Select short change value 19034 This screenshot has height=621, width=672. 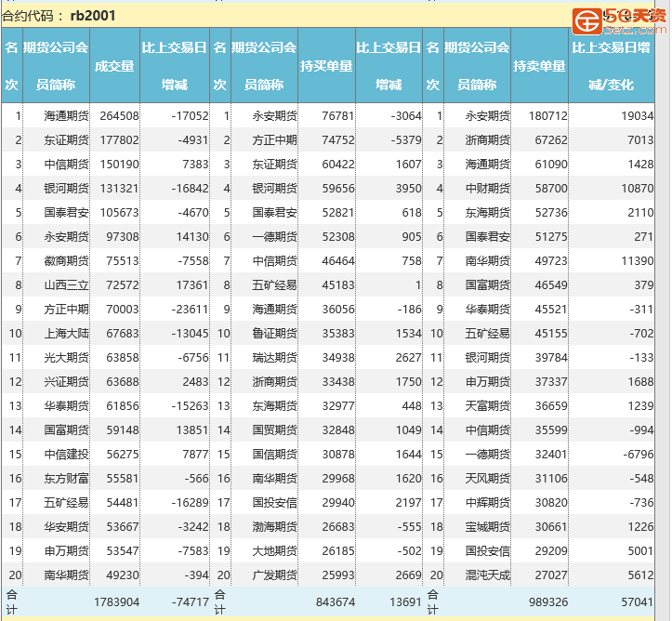pos(638,115)
